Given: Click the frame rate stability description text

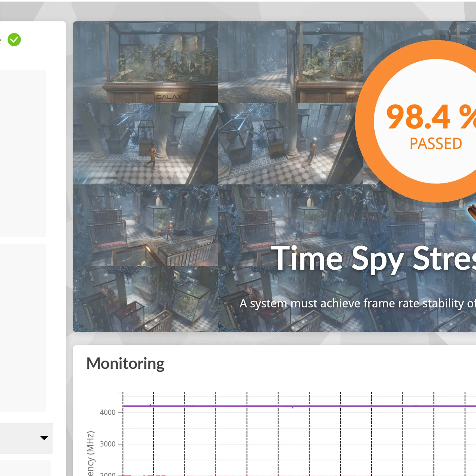Looking at the screenshot, I should [x=358, y=303].
